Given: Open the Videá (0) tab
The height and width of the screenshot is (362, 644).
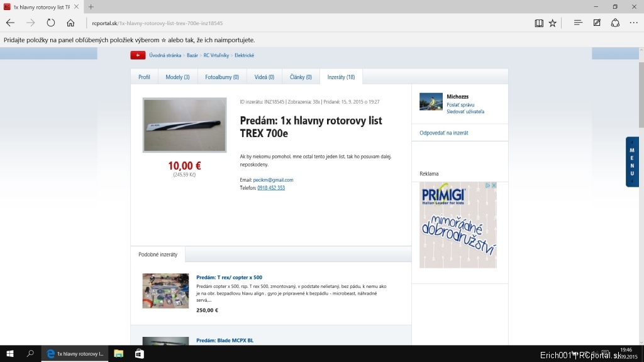Looking at the screenshot, I should [264, 77].
